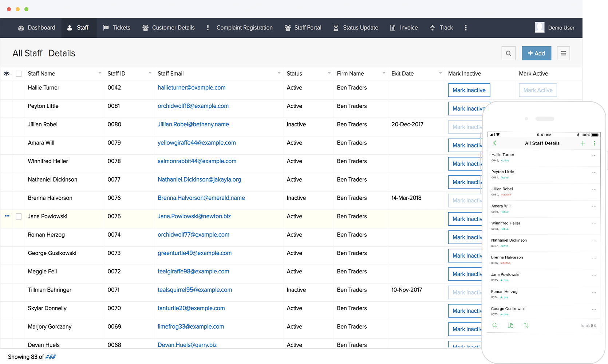Open the Customer Details tab
The width and height of the screenshot is (608, 364).
click(x=169, y=28)
